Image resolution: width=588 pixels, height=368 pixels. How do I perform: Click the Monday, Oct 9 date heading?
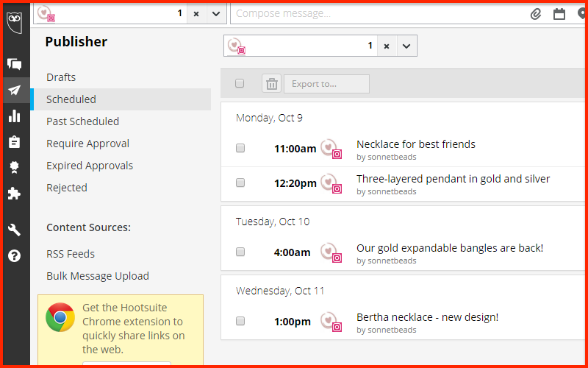(x=269, y=118)
